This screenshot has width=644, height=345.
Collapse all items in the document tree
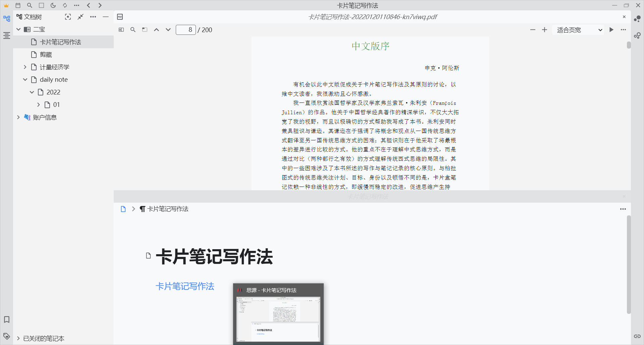[x=80, y=17]
